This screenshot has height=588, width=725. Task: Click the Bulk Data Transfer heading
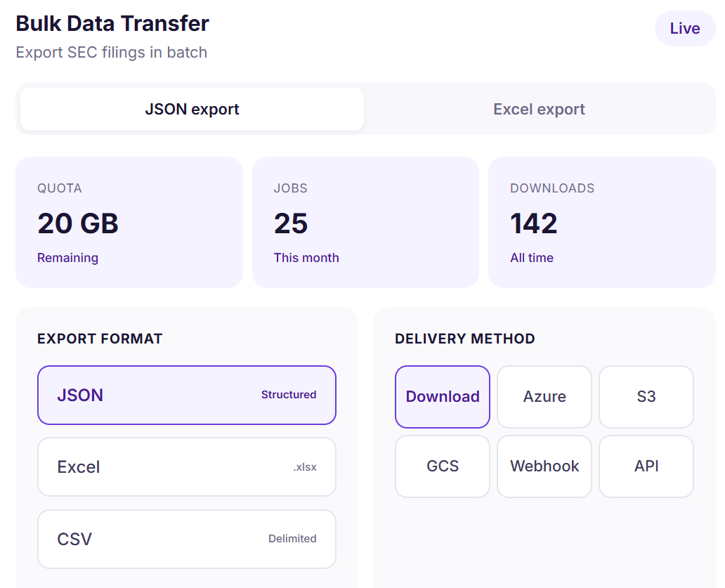click(x=112, y=24)
